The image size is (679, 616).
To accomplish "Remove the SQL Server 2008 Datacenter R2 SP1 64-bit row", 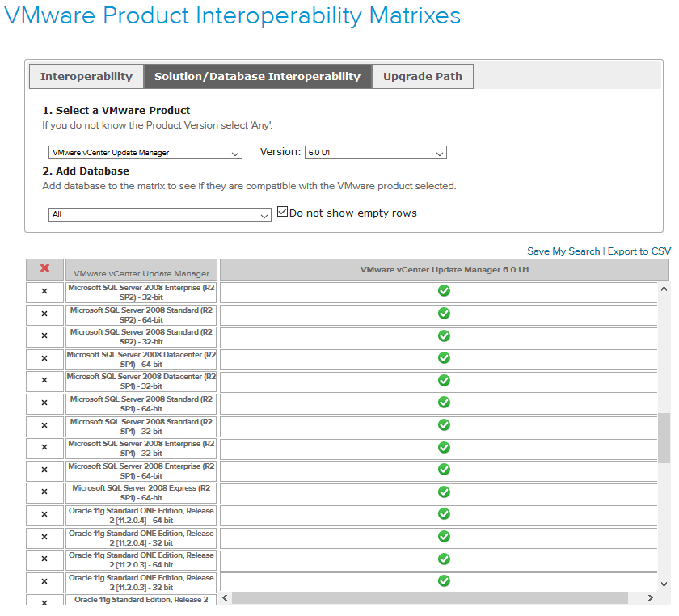I will 44,359.
